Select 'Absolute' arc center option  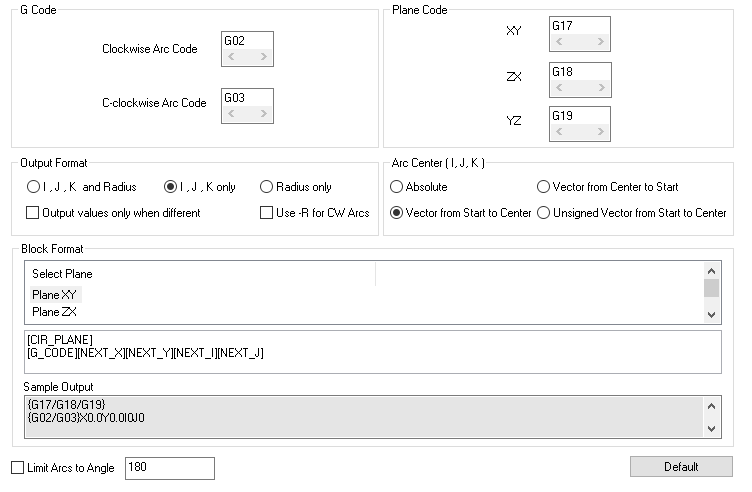point(397,187)
